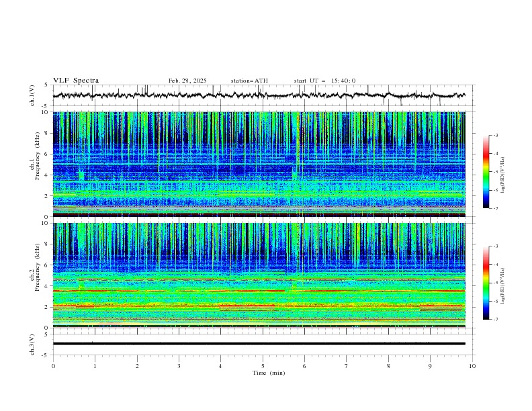Click the time axis tick label '8'

[x=388, y=366]
